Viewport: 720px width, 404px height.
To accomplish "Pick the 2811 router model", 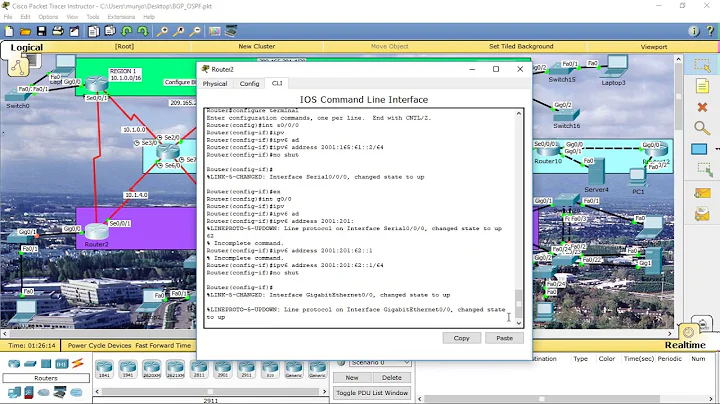I will (199, 369).
